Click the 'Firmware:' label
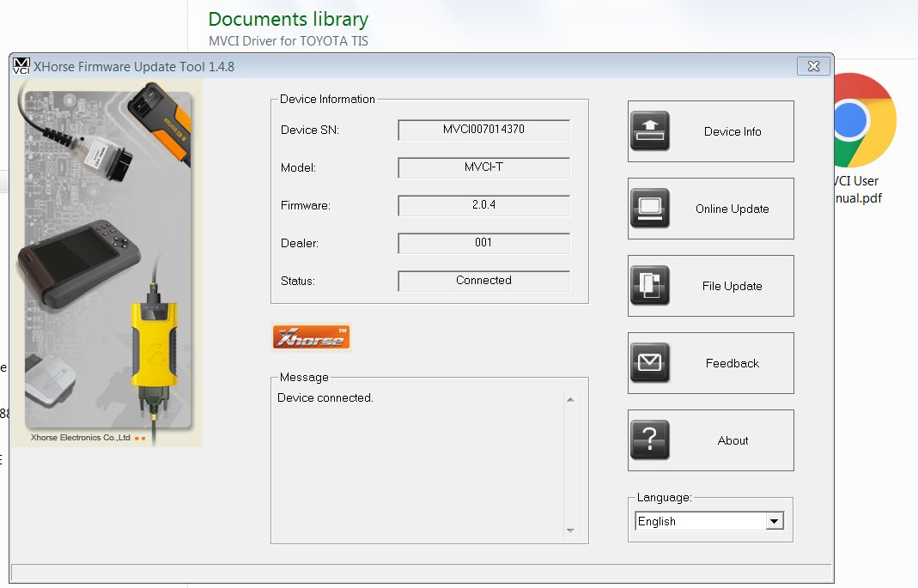This screenshot has width=918, height=588. [x=305, y=205]
